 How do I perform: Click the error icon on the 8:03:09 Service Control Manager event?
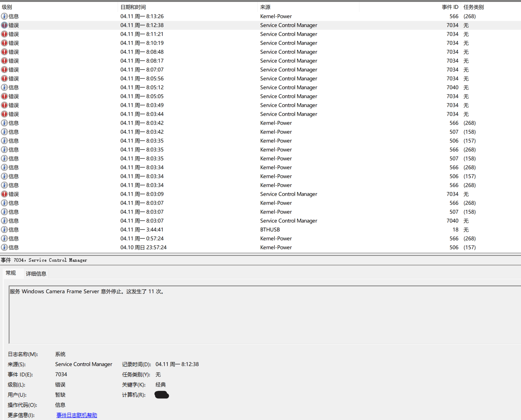(5, 194)
